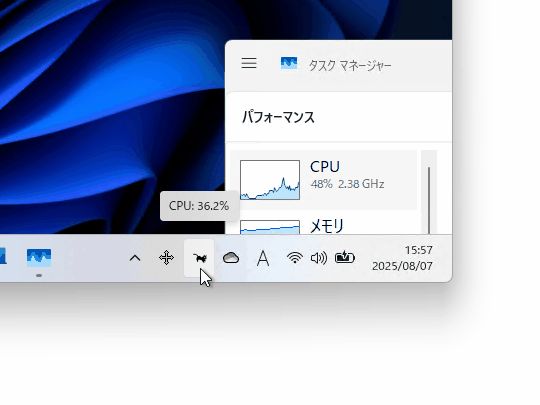This screenshot has width=540, height=405.
Task: Click the CPU usage graph thumbnail
Action: point(270,180)
